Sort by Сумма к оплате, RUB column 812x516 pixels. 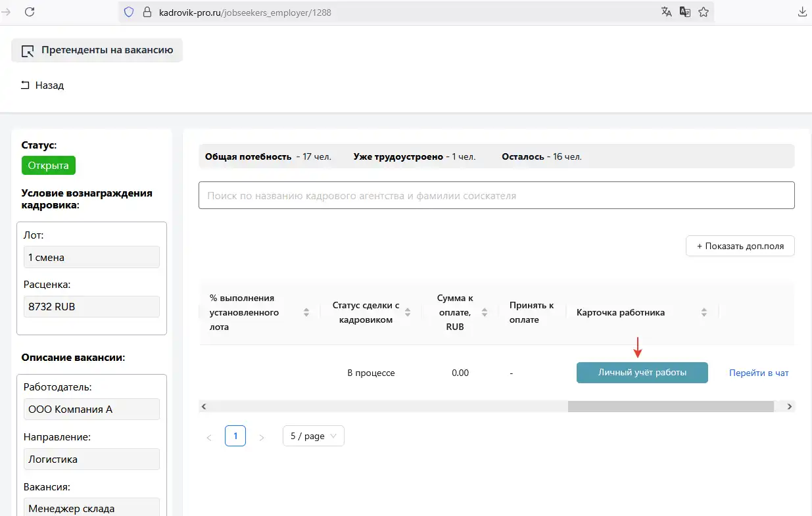click(x=485, y=312)
